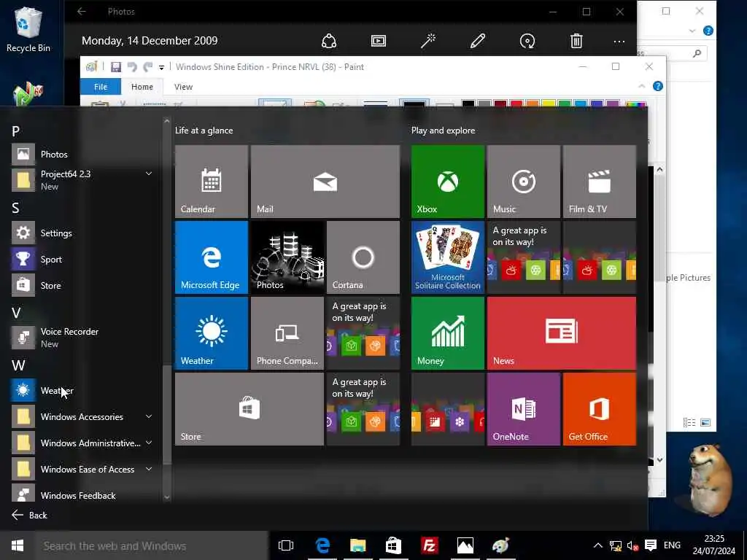This screenshot has width=747, height=560.
Task: Start Slideshow in the Photos app
Action: pyautogui.click(x=379, y=41)
